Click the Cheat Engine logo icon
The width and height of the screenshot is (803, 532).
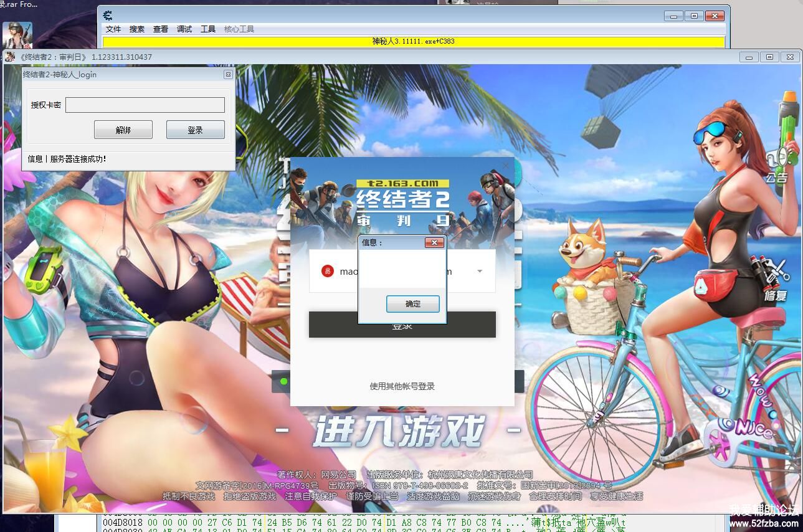coord(108,16)
